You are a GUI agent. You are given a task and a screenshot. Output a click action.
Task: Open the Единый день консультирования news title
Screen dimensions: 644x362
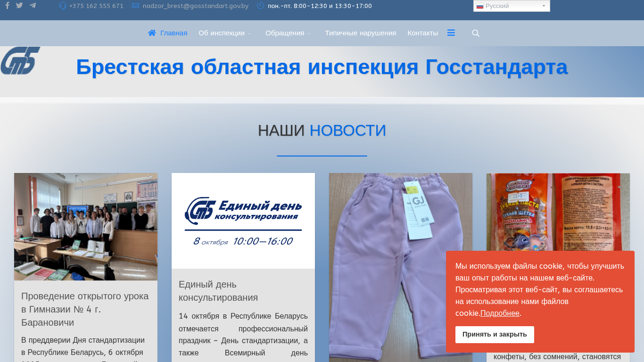(x=218, y=291)
